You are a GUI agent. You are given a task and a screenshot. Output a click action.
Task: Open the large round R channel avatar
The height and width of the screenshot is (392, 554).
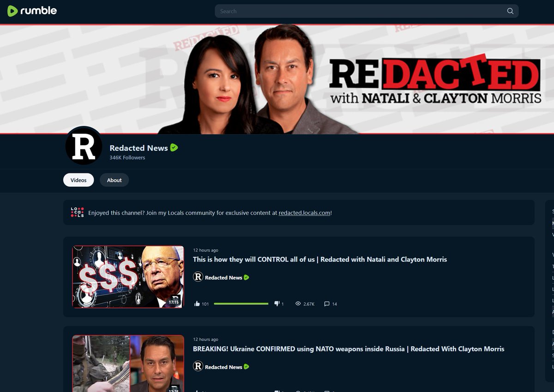(84, 145)
